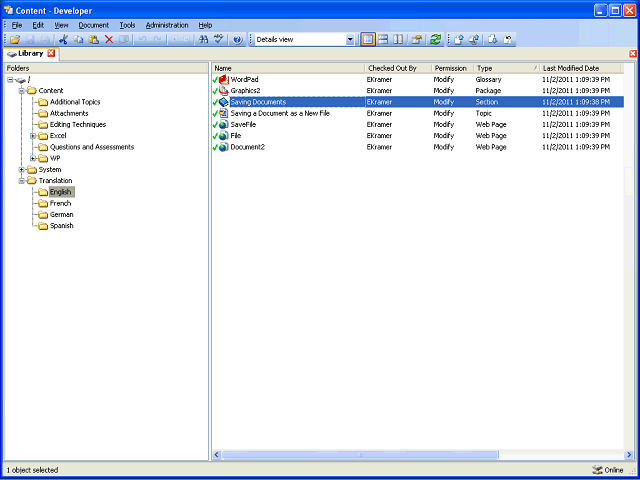This screenshot has height=480, width=640.
Task: Expand the System folder node
Action: 22,169
